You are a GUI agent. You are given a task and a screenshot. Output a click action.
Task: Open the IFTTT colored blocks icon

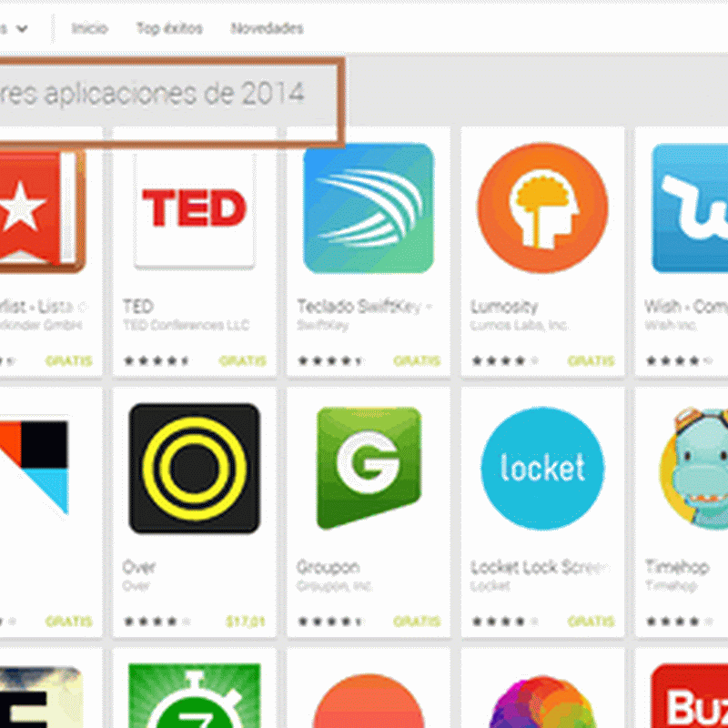coord(35,467)
